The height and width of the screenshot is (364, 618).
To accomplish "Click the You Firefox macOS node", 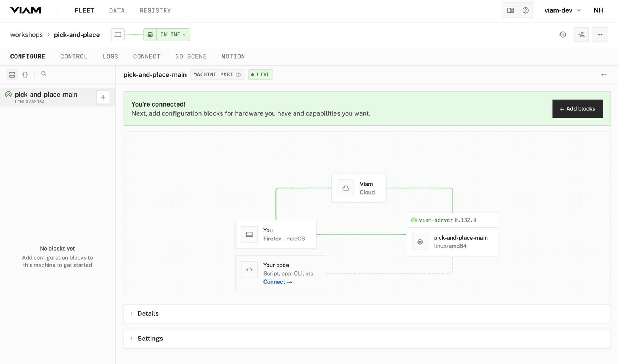I will click(276, 234).
